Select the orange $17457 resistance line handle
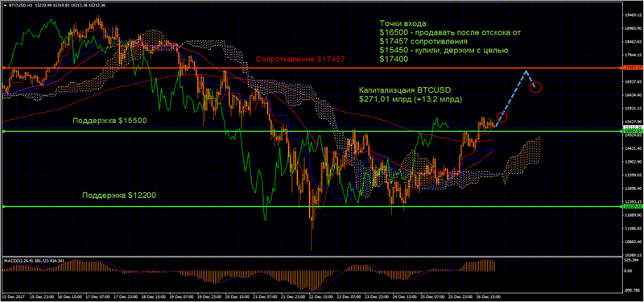The width and height of the screenshot is (644, 302). pos(3,68)
